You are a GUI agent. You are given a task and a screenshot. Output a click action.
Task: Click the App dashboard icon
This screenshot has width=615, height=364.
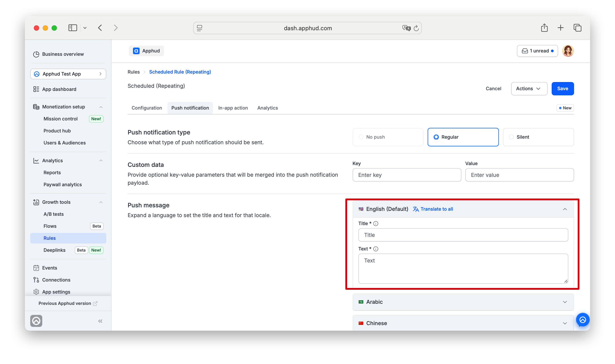tap(36, 89)
